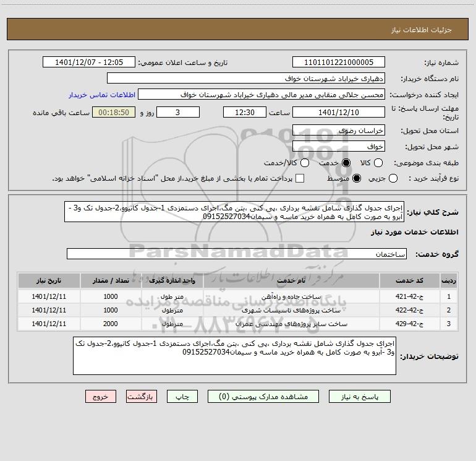This screenshot has height=461, width=476.
Task: Click the گروه خدمت field ساختمان
Action: [237, 254]
